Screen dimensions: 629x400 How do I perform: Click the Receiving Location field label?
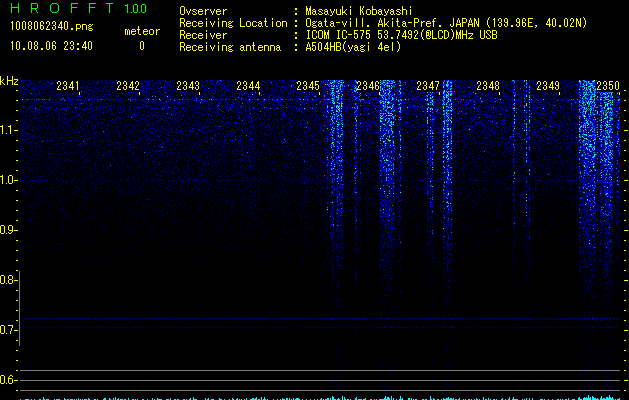click(x=233, y=23)
